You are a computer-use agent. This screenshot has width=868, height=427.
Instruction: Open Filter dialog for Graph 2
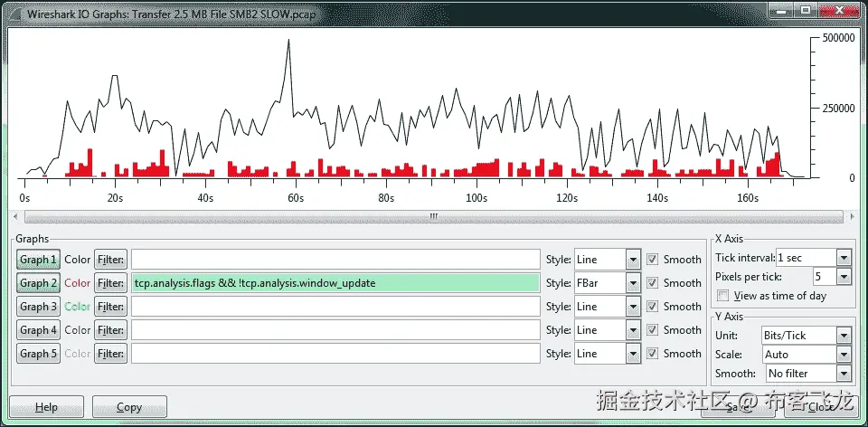pos(110,283)
